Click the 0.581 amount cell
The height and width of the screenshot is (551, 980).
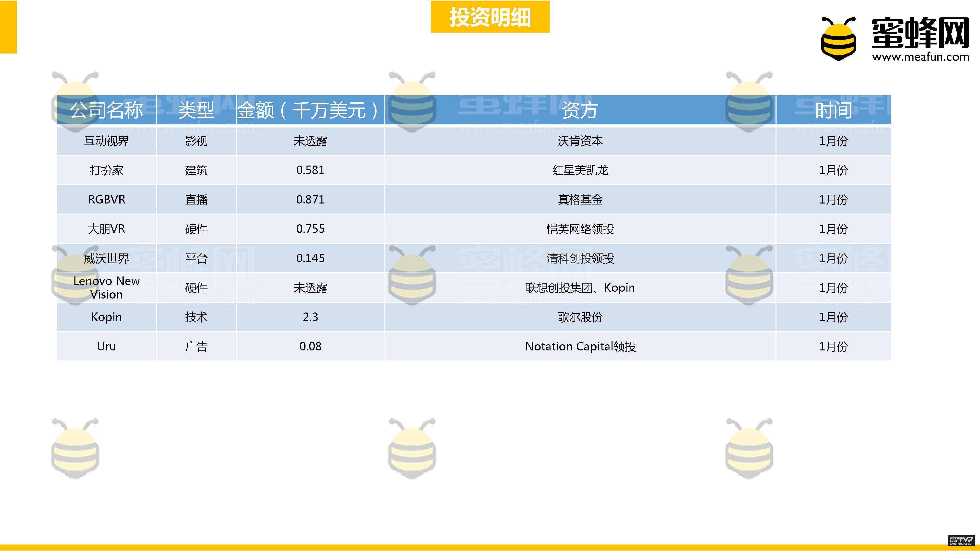[x=310, y=170]
